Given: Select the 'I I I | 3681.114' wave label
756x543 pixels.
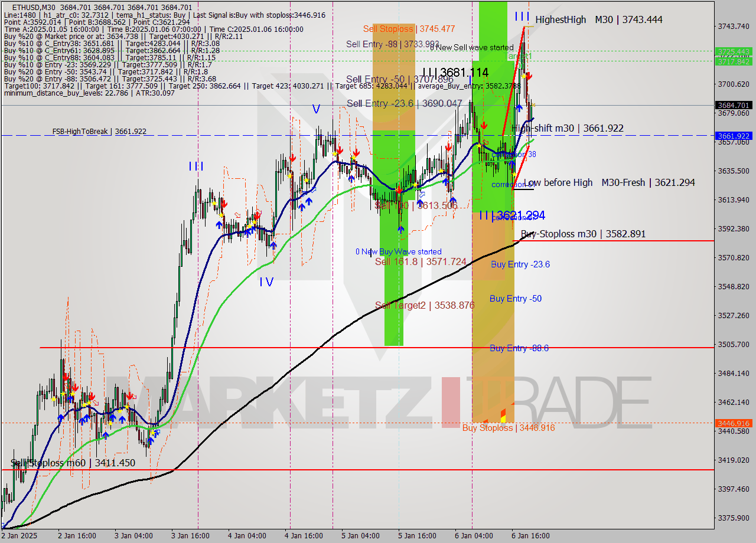Looking at the screenshot, I should [455, 72].
